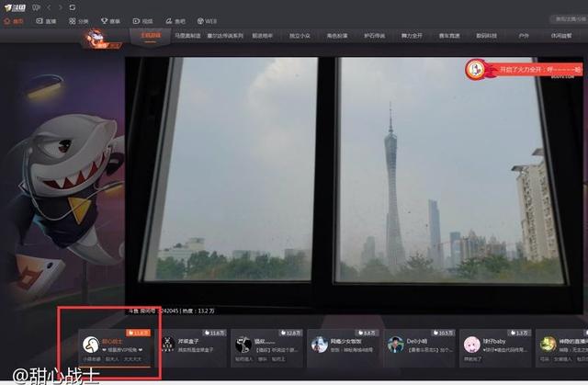This screenshot has width=588, height=385.
Task: Go forward with the right arrow
Action: pos(61,7)
